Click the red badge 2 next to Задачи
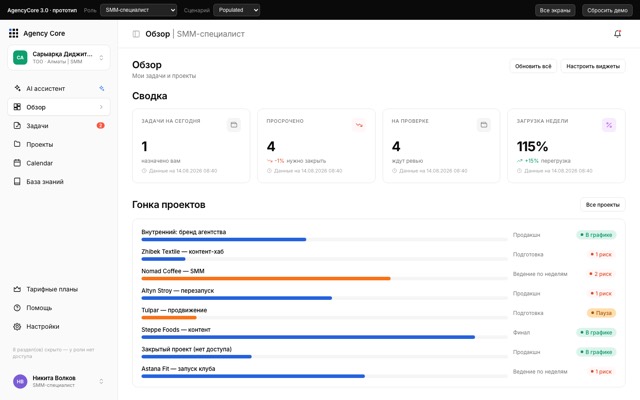The image size is (640, 400). (x=100, y=125)
